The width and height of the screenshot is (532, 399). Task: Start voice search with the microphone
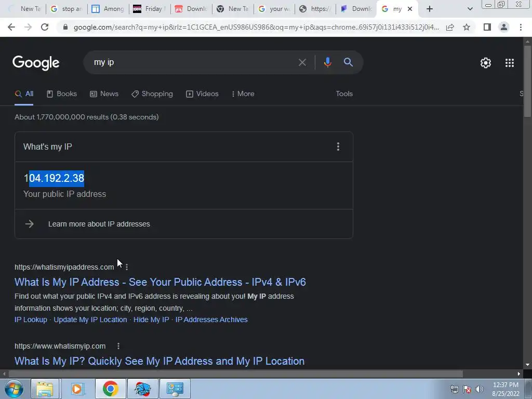(x=327, y=62)
